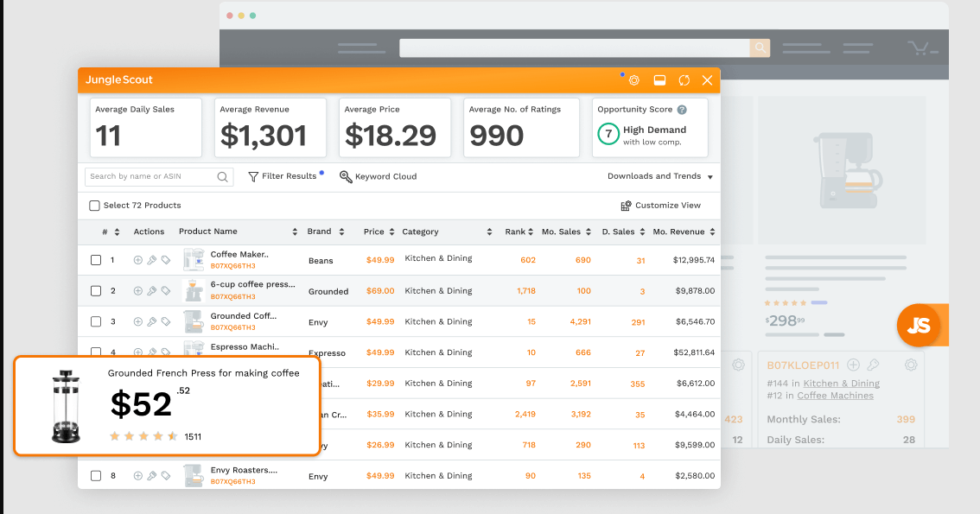Click the pin icon for row 3
This screenshot has width=980, height=514.
coord(152,321)
